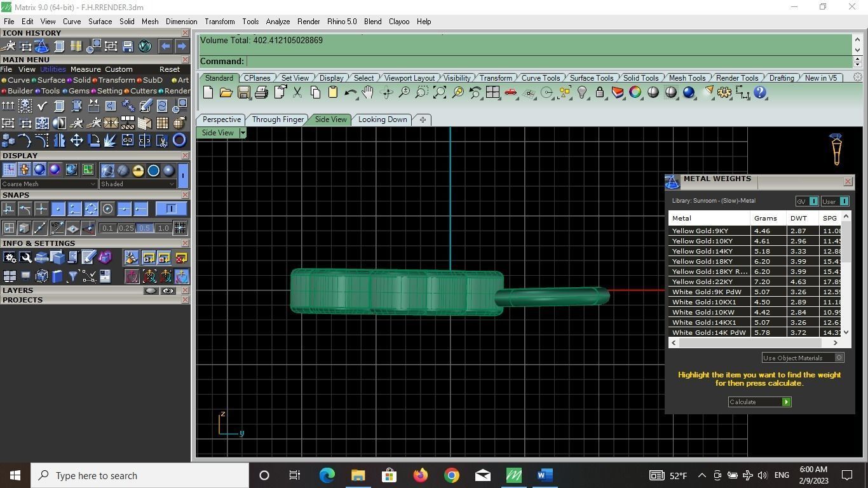868x488 pixels.
Task: Open the Render menu in the menu bar
Action: click(x=308, y=22)
